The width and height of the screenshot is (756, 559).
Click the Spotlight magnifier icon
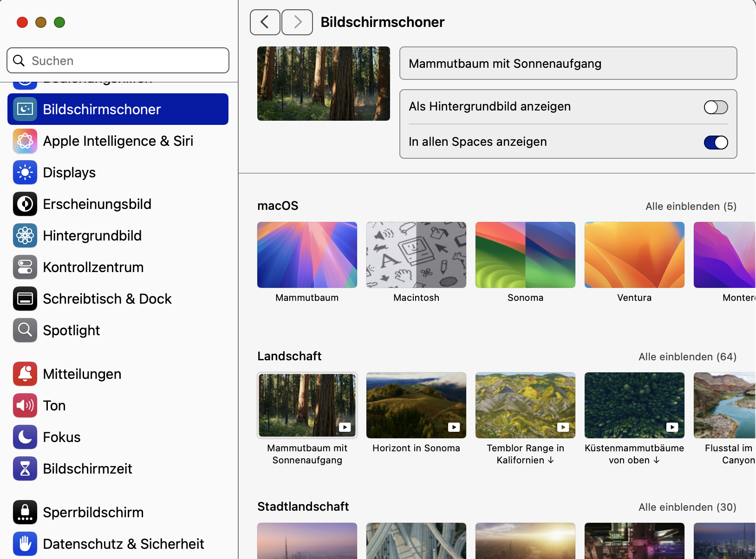[25, 331]
